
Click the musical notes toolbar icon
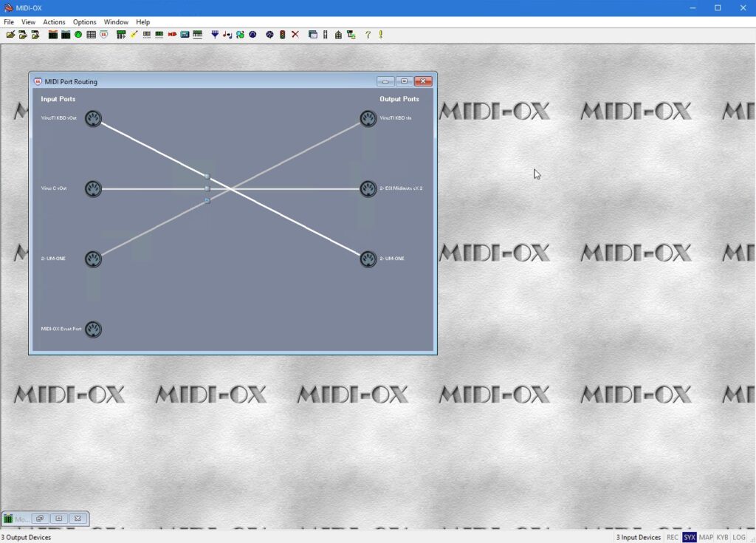coord(227,34)
